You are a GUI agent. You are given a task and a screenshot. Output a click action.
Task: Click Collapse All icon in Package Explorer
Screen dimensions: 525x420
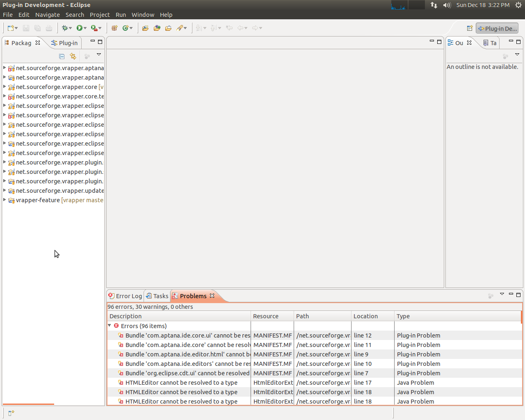62,56
